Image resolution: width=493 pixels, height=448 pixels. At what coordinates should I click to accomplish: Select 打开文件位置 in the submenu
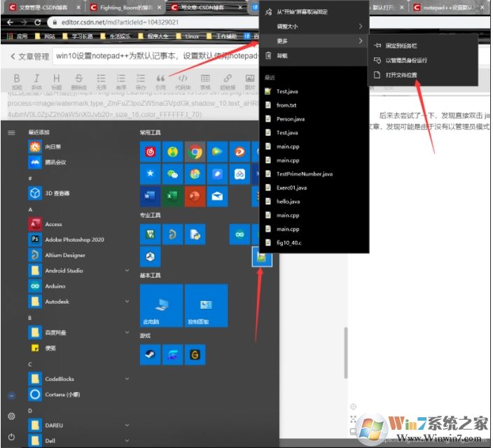click(x=422, y=75)
